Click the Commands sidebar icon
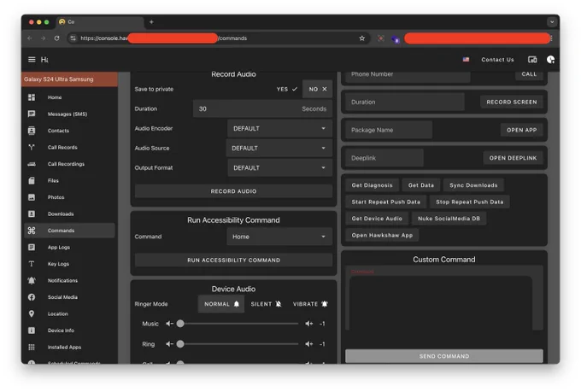The image size is (581, 392). [x=32, y=231]
